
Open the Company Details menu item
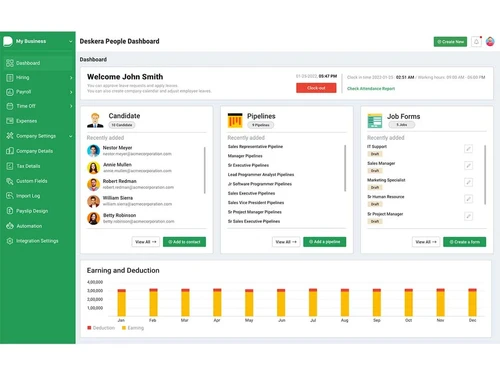coord(38,151)
